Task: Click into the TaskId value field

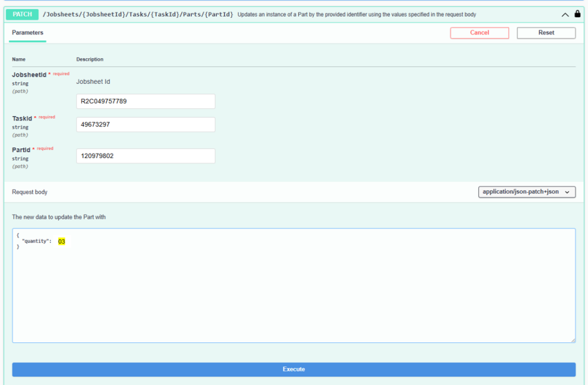Action: pos(145,125)
